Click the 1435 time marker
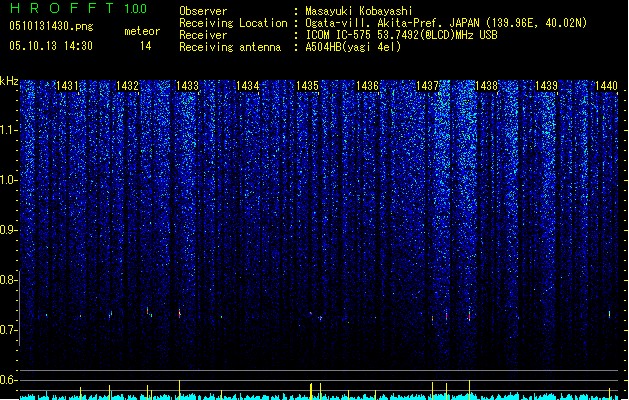 [307, 86]
